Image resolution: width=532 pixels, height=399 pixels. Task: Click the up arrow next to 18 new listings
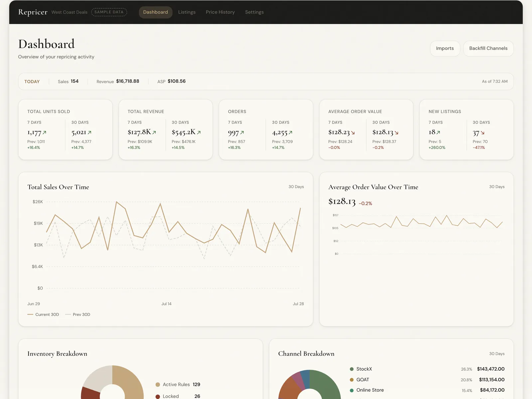pyautogui.click(x=438, y=133)
